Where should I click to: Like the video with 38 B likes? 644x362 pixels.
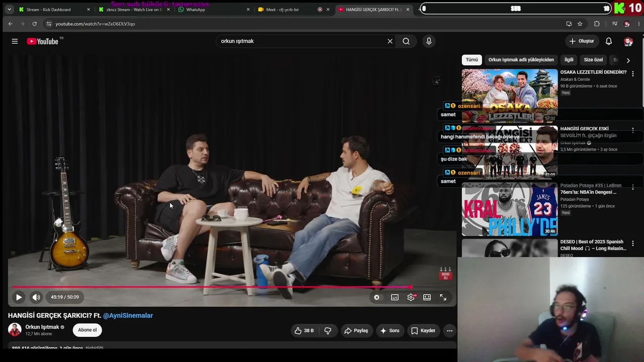click(x=304, y=330)
